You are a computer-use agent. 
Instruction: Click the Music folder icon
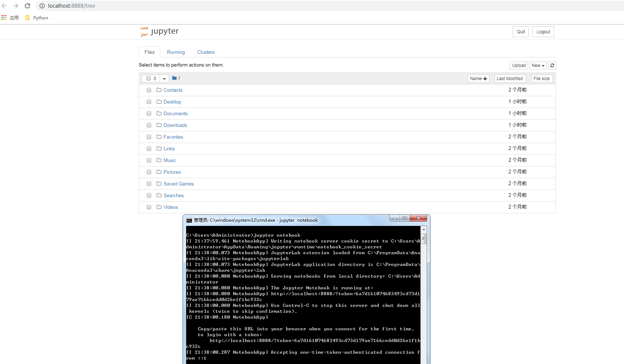pyautogui.click(x=159, y=160)
